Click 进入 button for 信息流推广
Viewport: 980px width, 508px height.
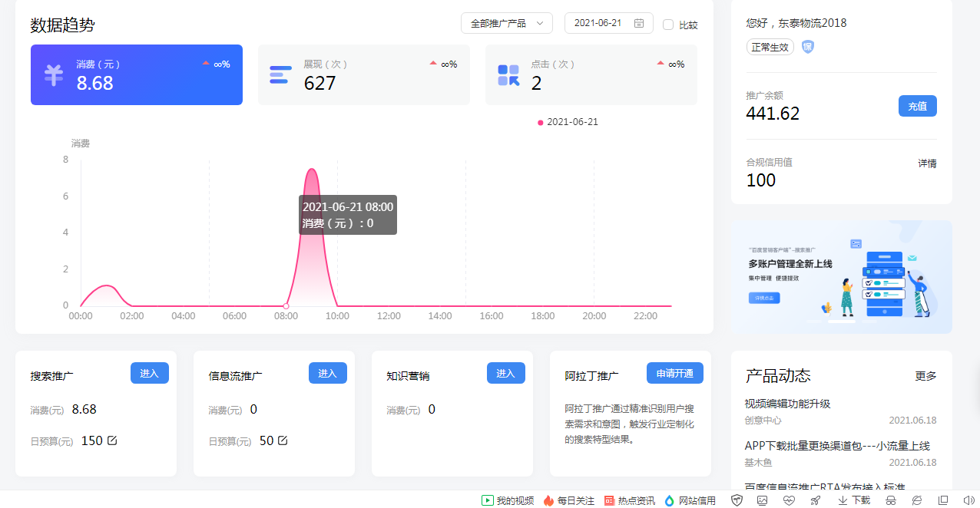pyautogui.click(x=328, y=373)
